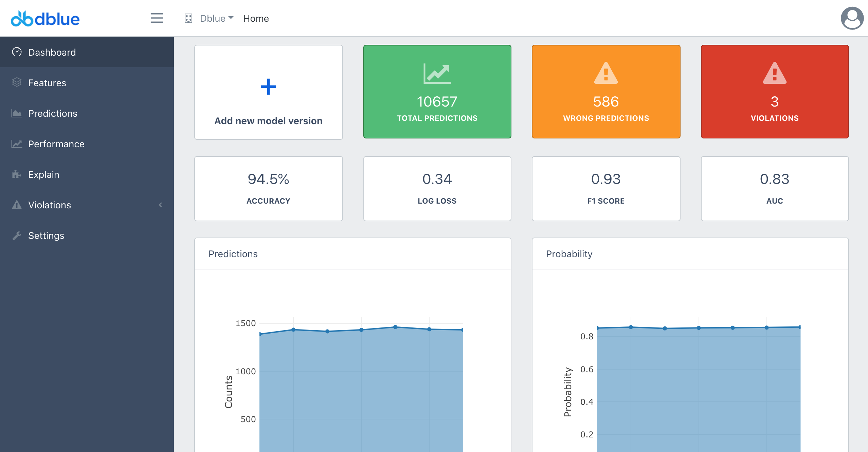The image size is (868, 452).
Task: Open the user profile avatar icon
Action: pyautogui.click(x=852, y=18)
